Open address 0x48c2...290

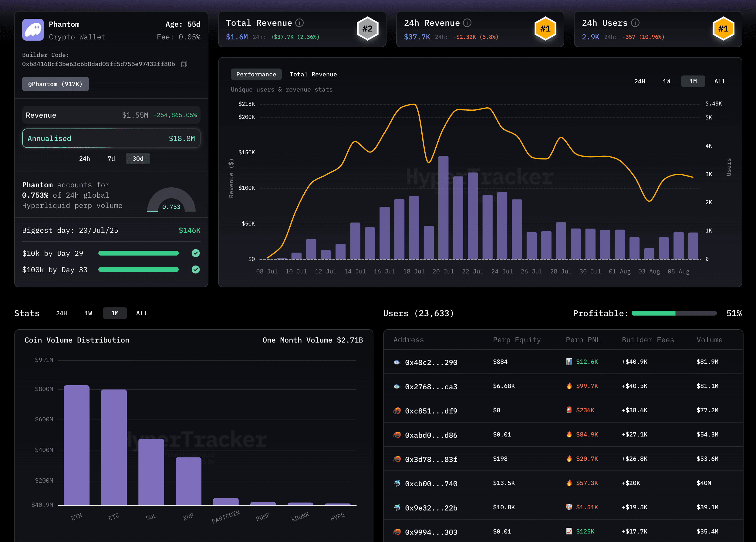(431, 363)
